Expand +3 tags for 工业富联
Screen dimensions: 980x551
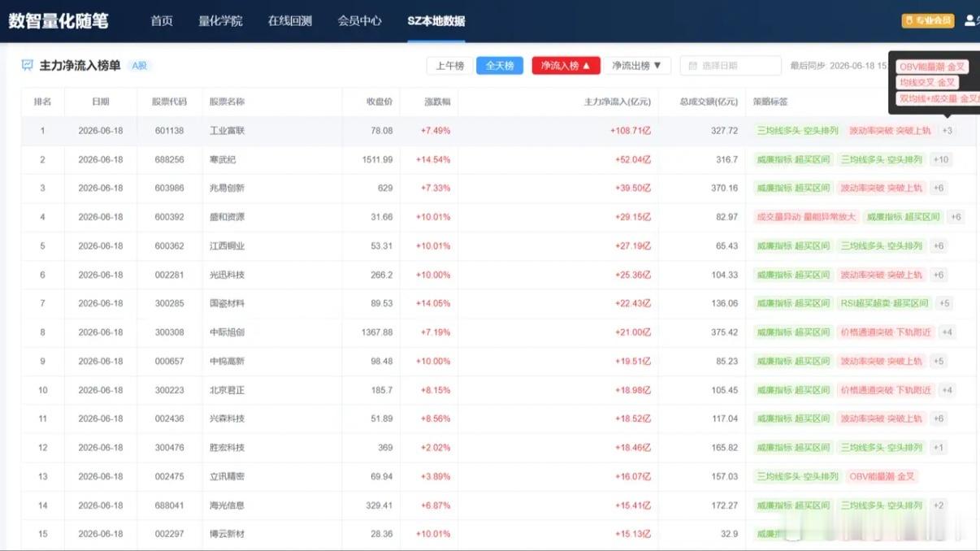[947, 131]
